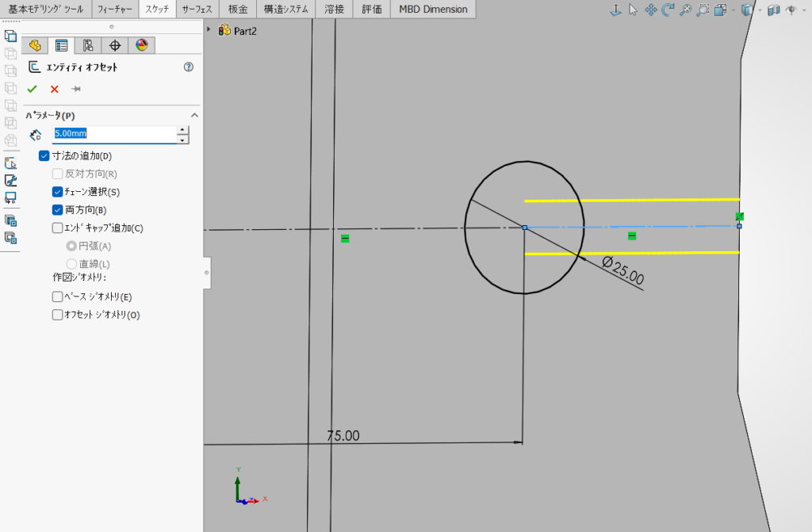Image resolution: width=812 pixels, height=532 pixels.
Task: Switch to the サーフェス tab
Action: pyautogui.click(x=197, y=10)
